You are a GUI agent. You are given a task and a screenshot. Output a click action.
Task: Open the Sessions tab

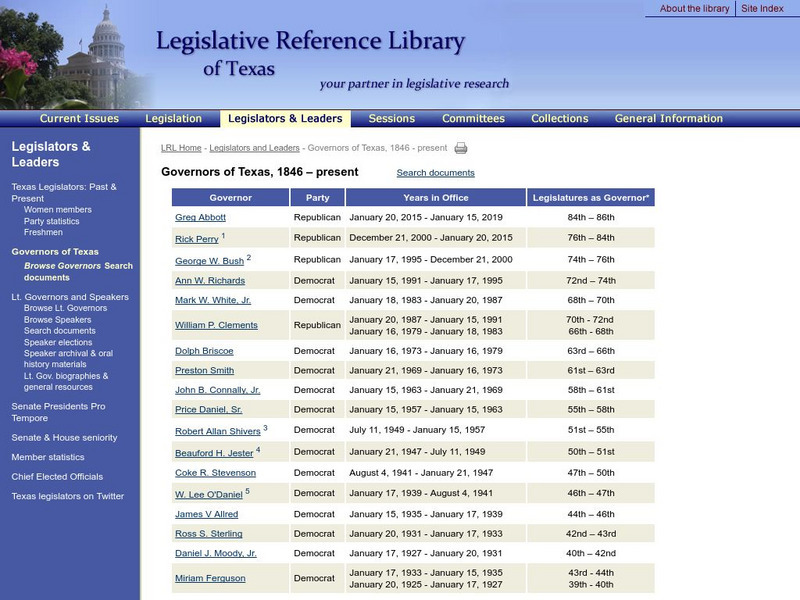(x=392, y=118)
